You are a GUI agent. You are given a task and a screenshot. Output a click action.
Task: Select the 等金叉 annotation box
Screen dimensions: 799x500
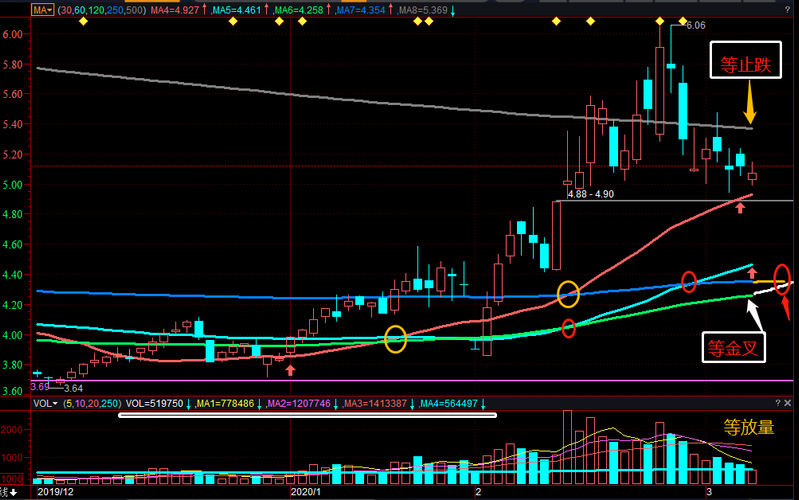[x=733, y=347]
